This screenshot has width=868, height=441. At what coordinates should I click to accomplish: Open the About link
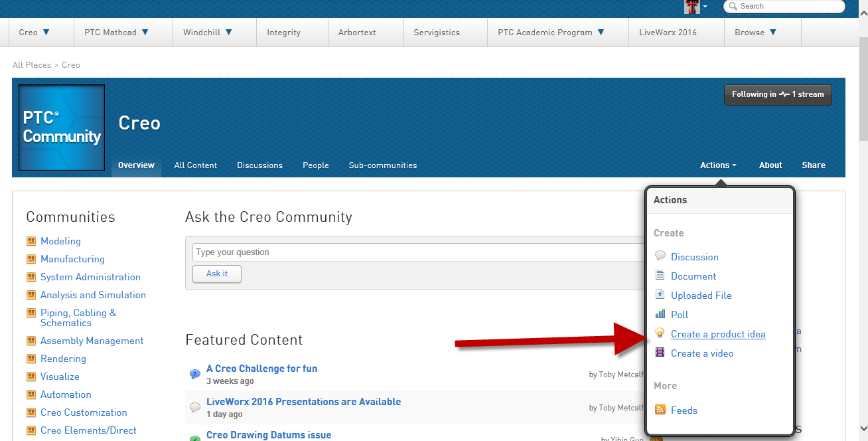(x=770, y=165)
